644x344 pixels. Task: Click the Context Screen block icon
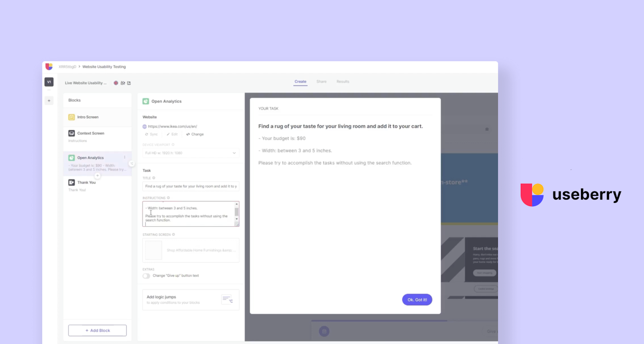coord(72,133)
